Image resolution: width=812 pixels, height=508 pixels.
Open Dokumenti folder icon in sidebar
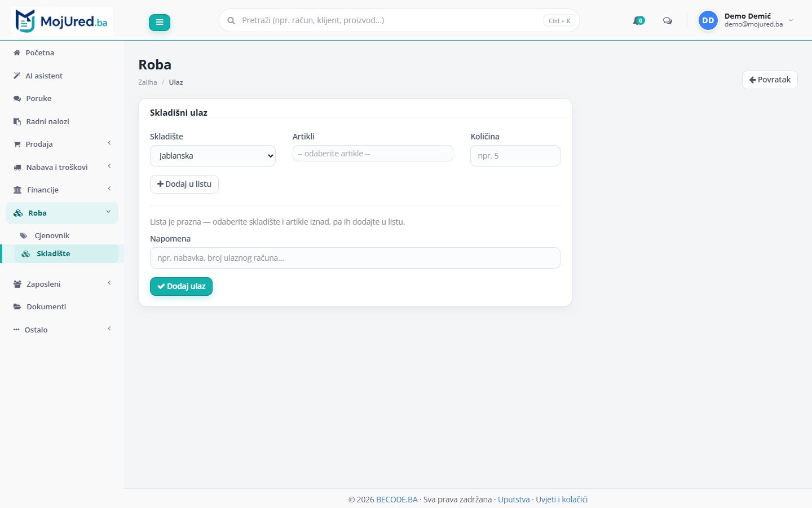click(17, 306)
